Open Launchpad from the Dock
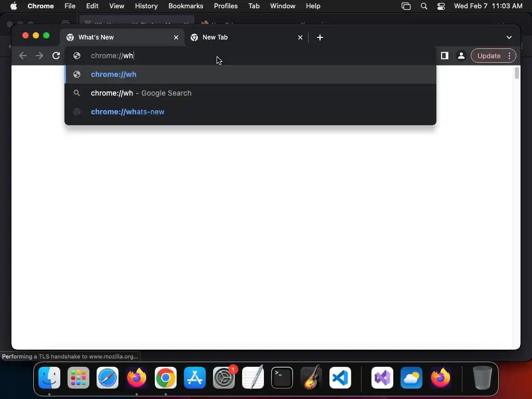Image resolution: width=532 pixels, height=399 pixels. 78,378
